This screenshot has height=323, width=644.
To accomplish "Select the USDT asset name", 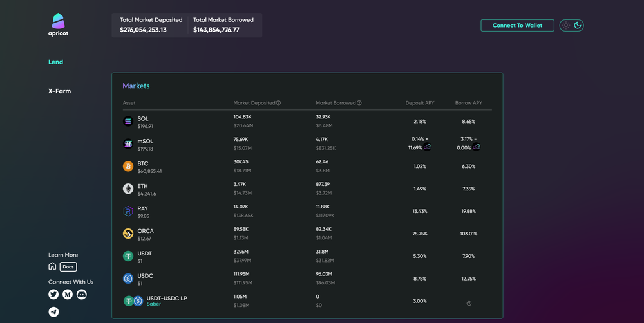I will (144, 254).
